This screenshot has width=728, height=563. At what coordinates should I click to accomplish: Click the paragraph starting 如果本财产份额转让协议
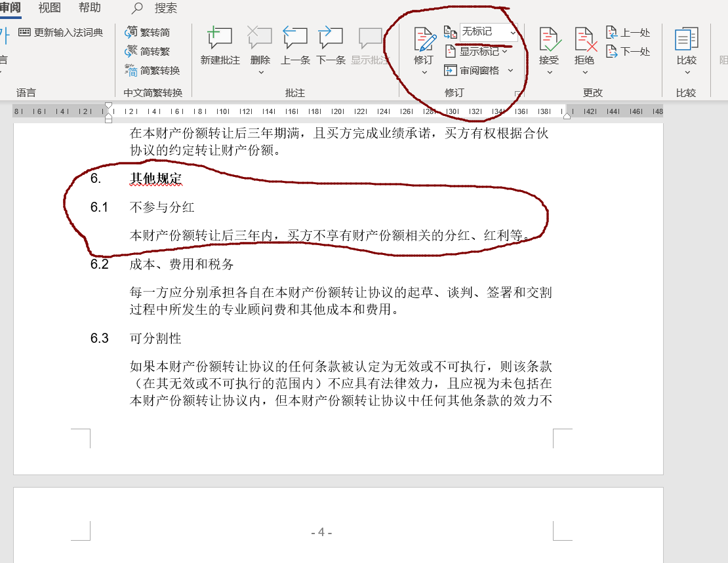tap(341, 383)
